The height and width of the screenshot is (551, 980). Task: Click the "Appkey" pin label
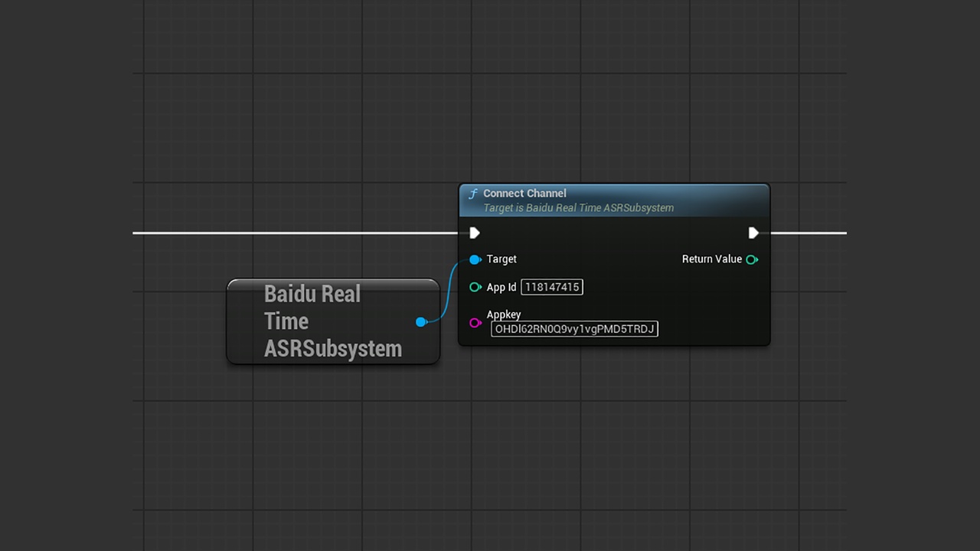504,315
